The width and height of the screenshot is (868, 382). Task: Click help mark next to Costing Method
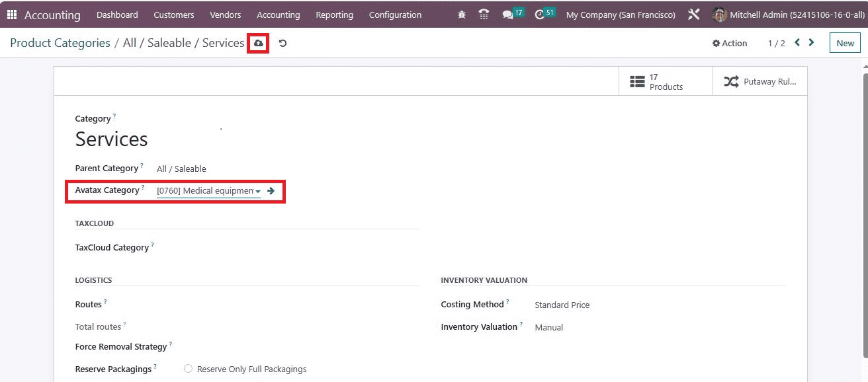tap(507, 301)
